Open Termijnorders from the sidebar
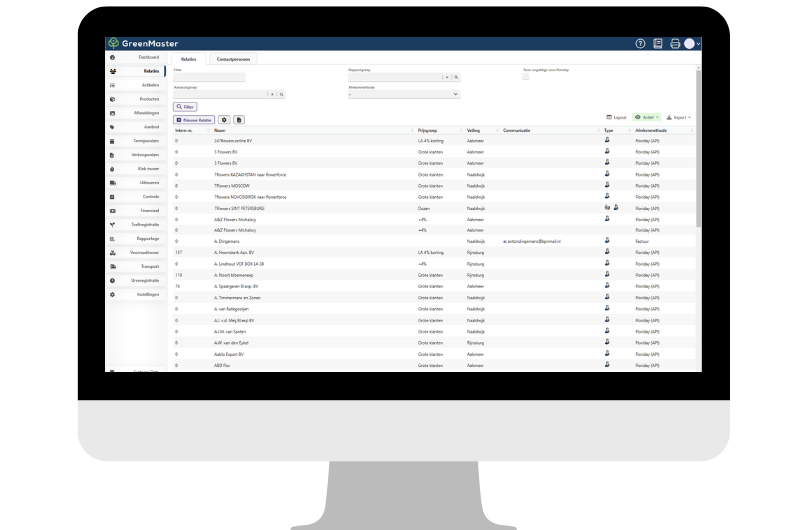This screenshot has height=530, width=800. 136,141
